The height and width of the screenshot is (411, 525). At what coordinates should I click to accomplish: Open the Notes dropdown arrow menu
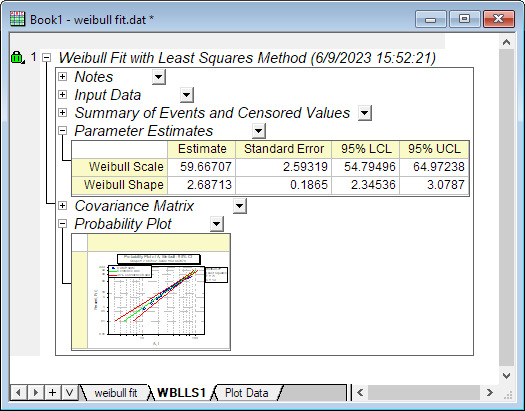[x=159, y=77]
